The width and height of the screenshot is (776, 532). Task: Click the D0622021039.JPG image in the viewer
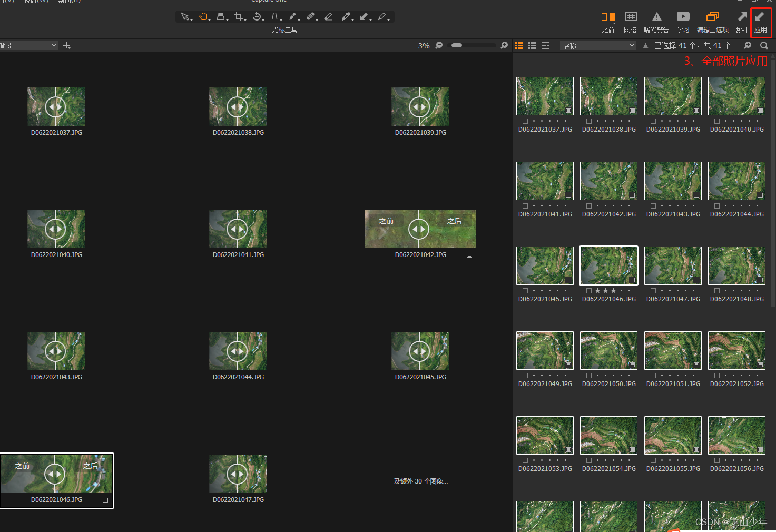pos(420,107)
